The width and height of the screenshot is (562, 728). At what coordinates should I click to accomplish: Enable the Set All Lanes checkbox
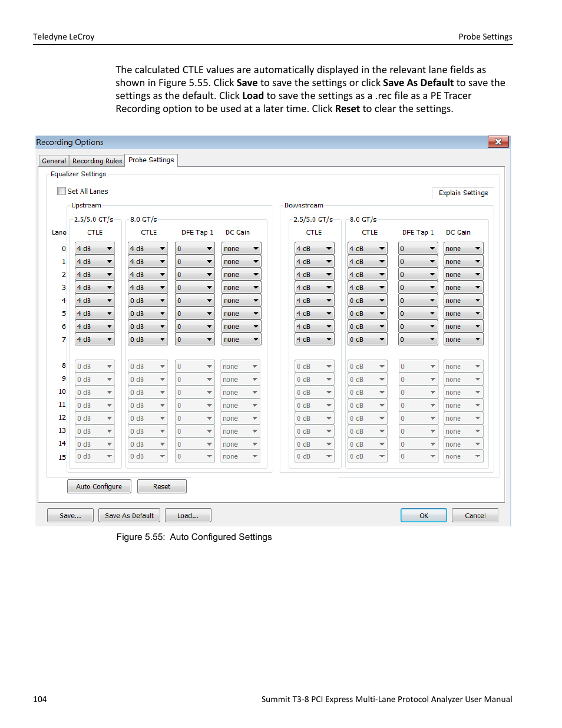click(61, 191)
